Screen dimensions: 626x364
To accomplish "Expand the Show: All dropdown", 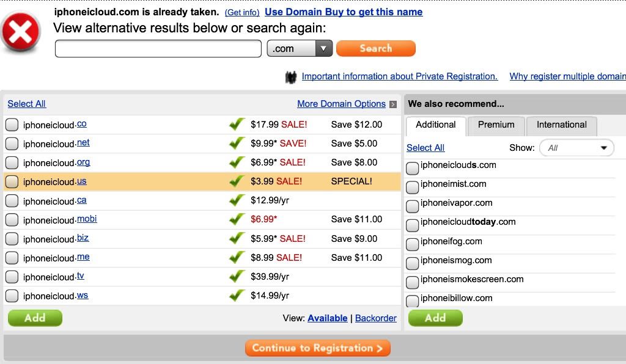I will pos(576,148).
